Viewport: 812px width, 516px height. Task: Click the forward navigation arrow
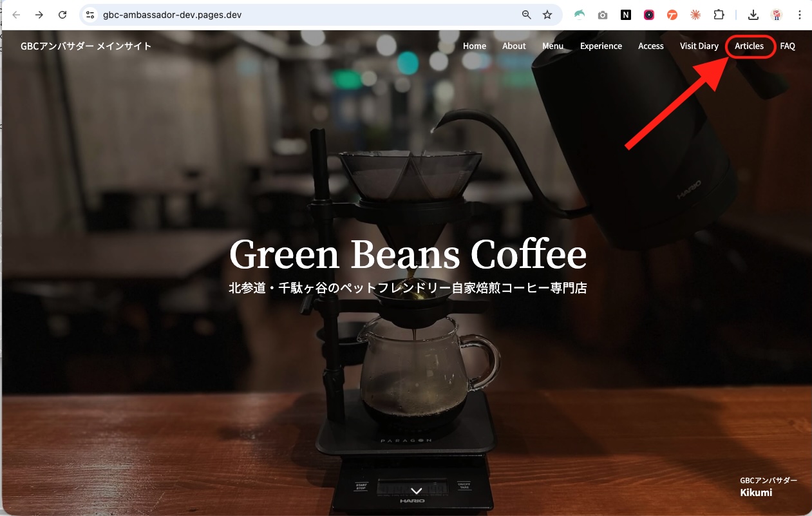[39, 15]
